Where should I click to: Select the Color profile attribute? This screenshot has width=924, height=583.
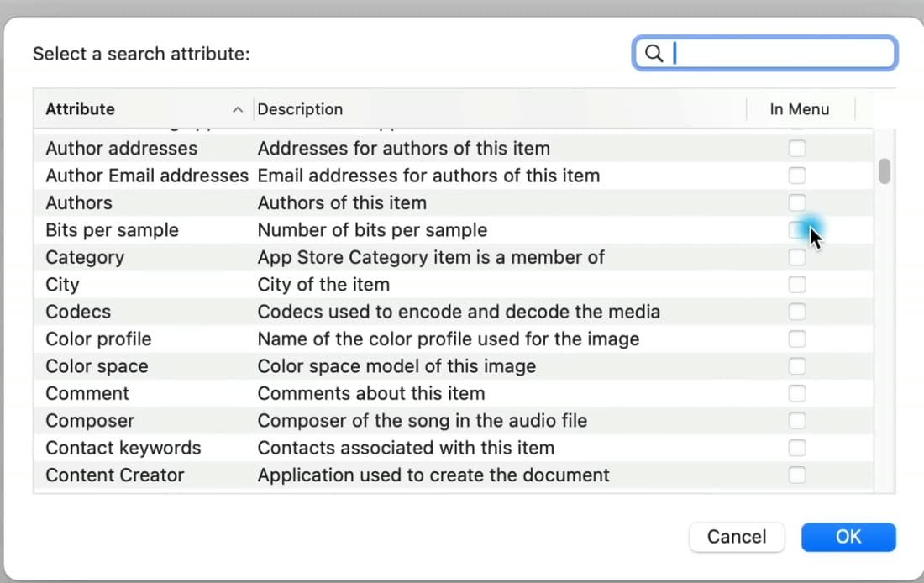tap(454, 339)
